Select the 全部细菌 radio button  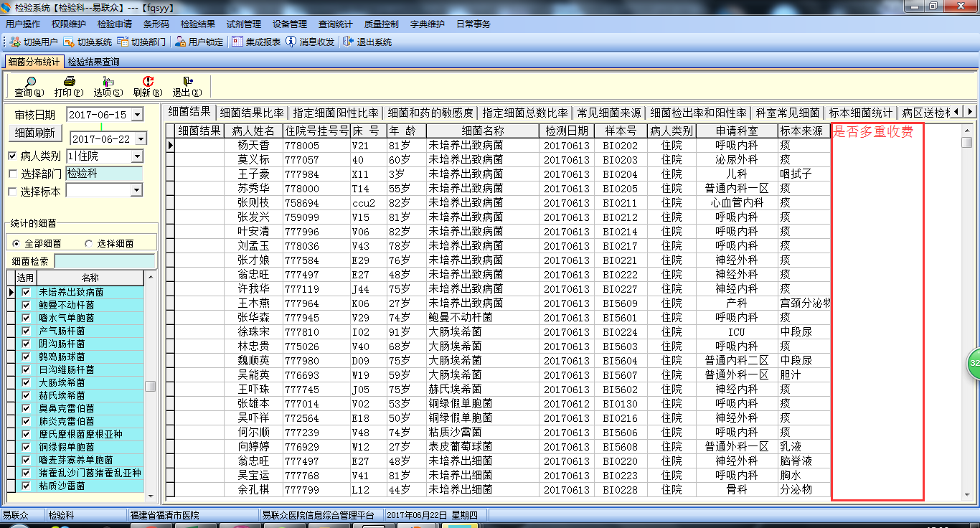[x=17, y=244]
